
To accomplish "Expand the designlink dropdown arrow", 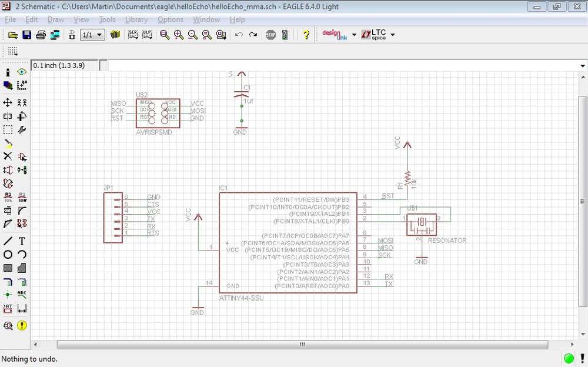I will click(x=354, y=35).
